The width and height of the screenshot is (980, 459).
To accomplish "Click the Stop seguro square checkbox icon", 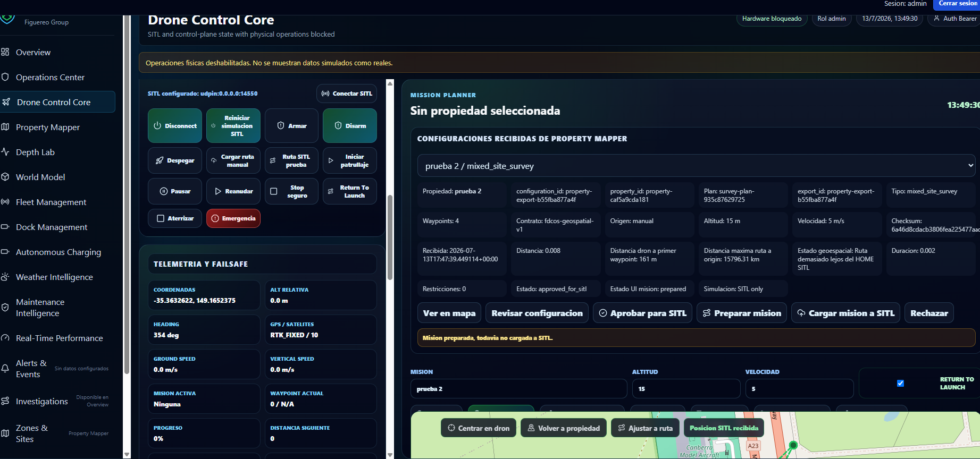I will pos(274,191).
